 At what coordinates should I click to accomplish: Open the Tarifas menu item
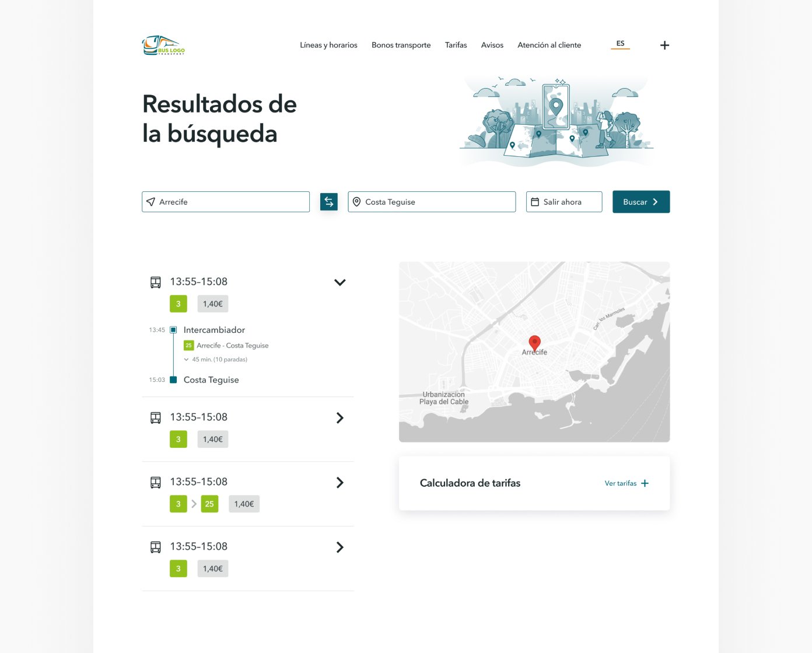[x=456, y=45]
